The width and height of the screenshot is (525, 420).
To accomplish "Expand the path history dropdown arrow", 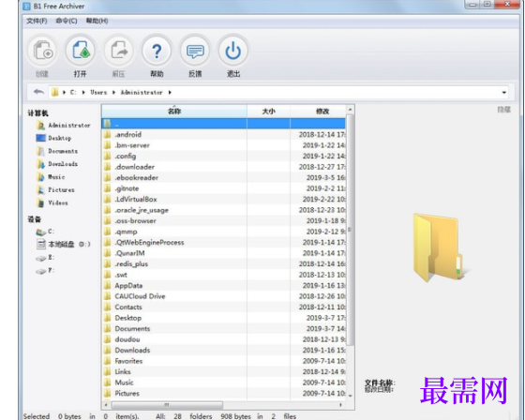I will (504, 93).
